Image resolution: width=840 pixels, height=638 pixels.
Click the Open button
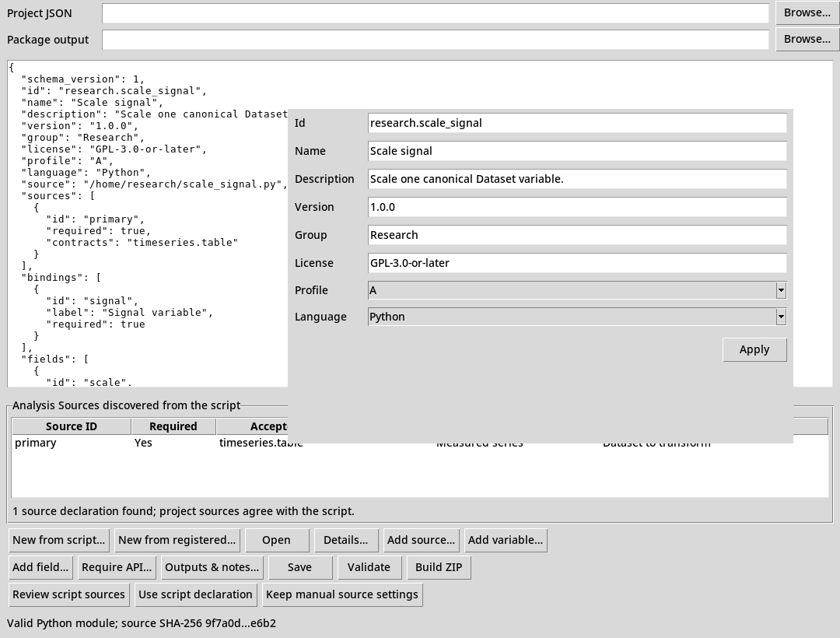coord(276,540)
